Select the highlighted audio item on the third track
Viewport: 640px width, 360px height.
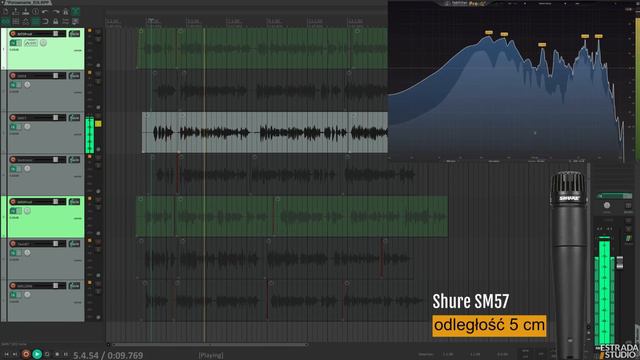point(264,133)
